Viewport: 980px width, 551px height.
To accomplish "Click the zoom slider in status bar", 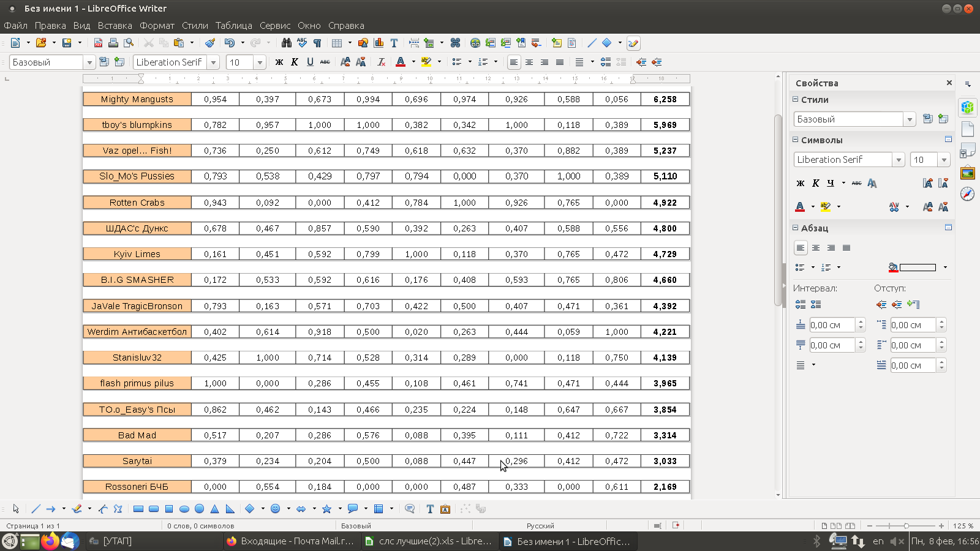I will point(907,525).
